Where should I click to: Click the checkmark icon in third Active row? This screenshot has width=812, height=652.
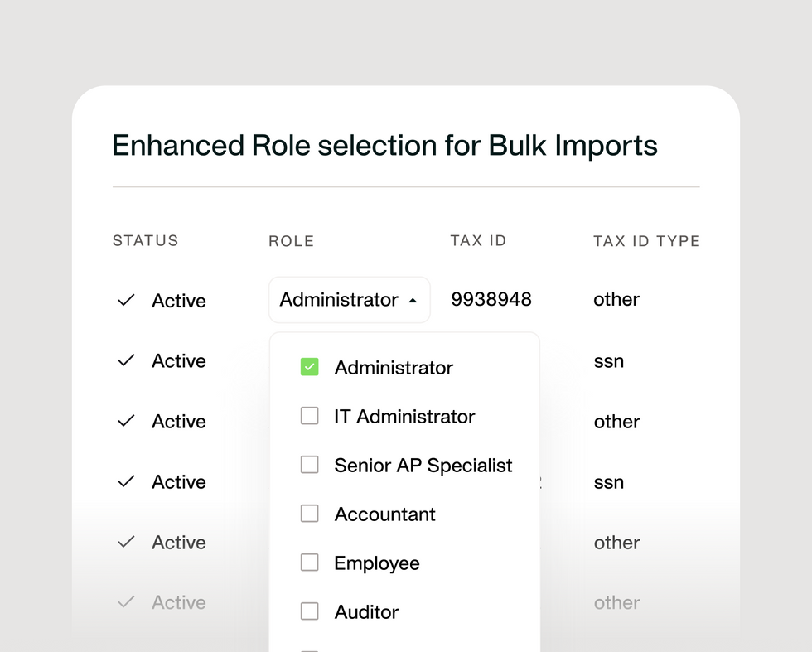pyautogui.click(x=126, y=421)
